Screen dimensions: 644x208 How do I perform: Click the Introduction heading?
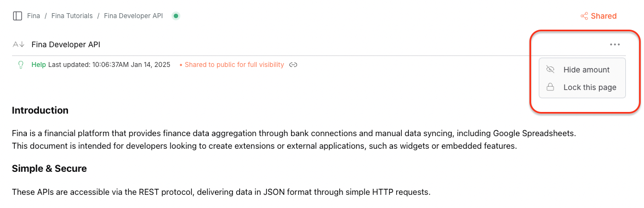click(x=40, y=110)
